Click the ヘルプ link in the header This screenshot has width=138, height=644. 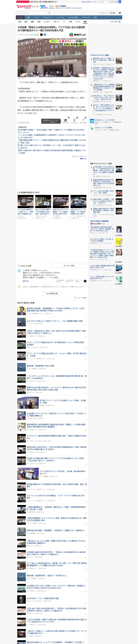[94, 2]
